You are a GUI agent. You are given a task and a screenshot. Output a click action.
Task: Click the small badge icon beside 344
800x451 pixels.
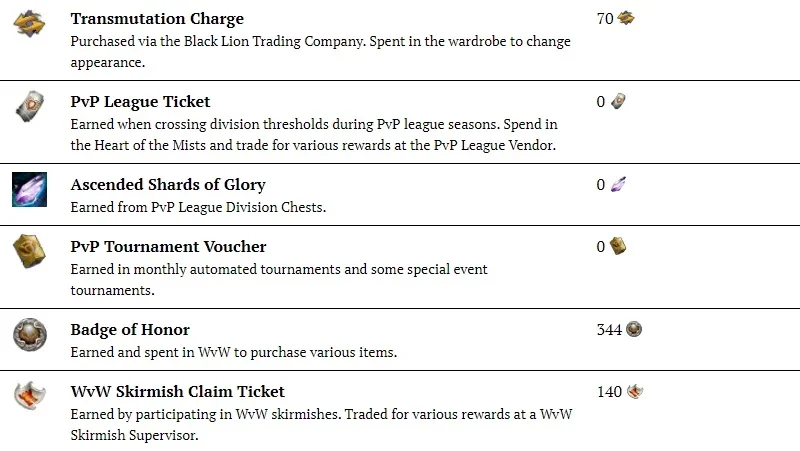634,329
